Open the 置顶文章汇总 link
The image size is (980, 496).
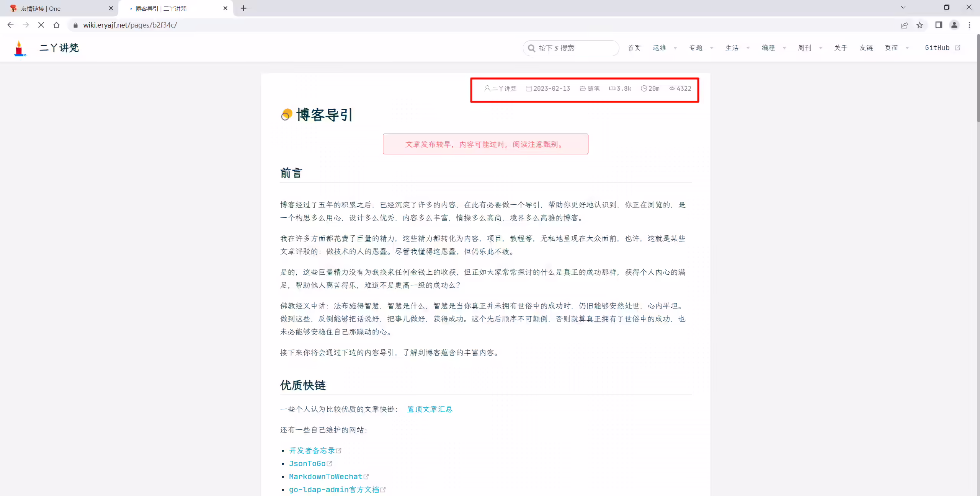coord(430,409)
